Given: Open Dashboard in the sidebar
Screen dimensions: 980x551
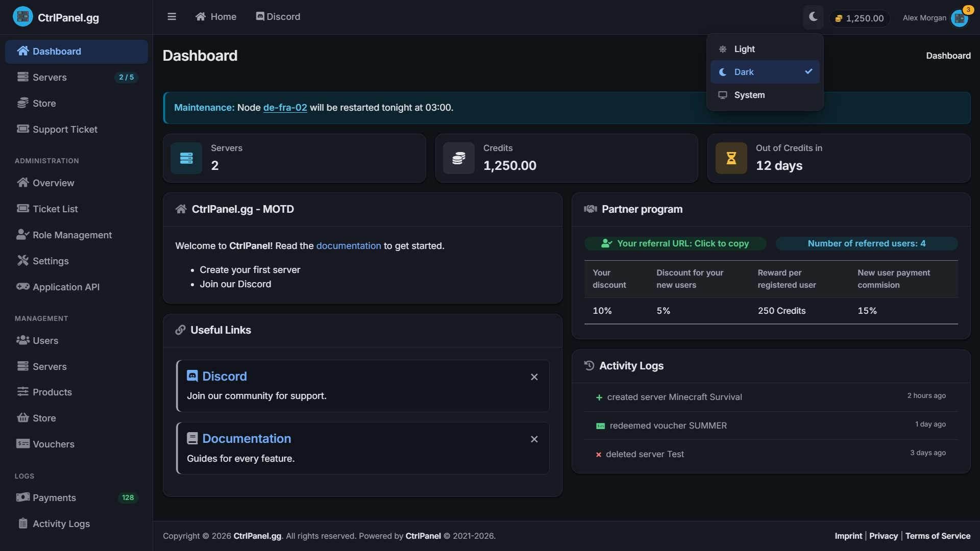Looking at the screenshot, I should [x=77, y=52].
